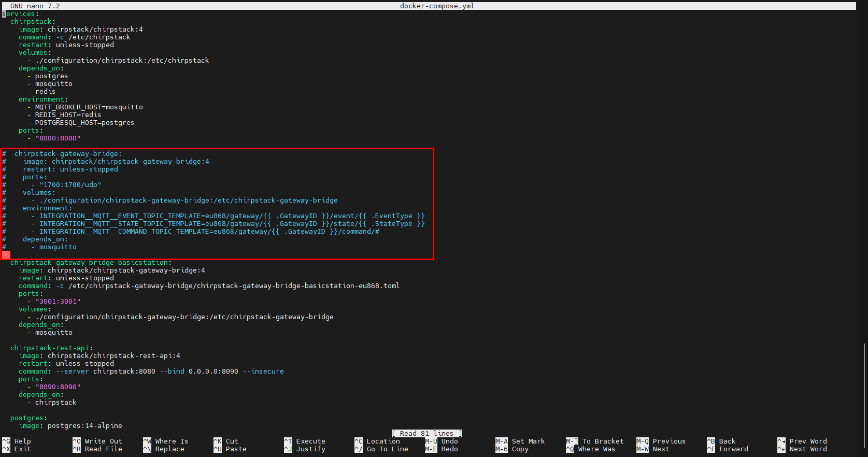This screenshot has height=457, width=868.
Task: Click the chirpstack-rest-api service name line
Action: [x=51, y=348]
